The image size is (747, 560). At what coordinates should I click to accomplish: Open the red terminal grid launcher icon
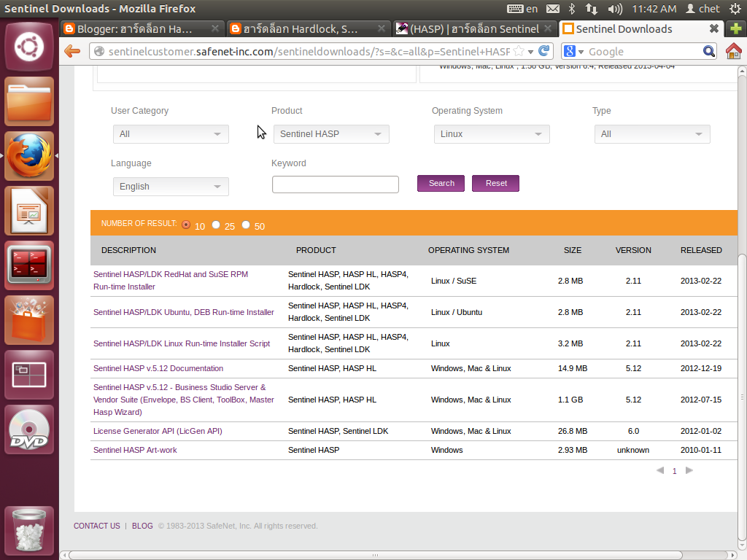(x=29, y=265)
